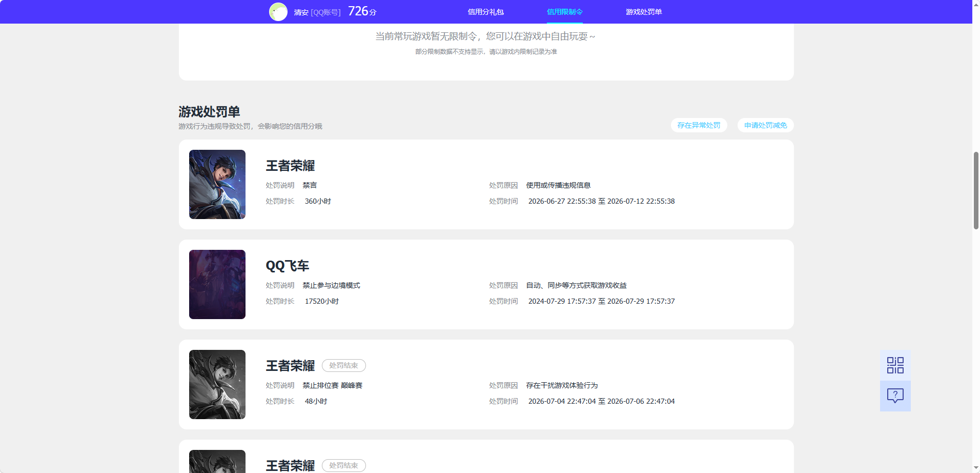The image size is (980, 473).
Task: Click the 存在异常处罚 button
Action: (x=699, y=125)
